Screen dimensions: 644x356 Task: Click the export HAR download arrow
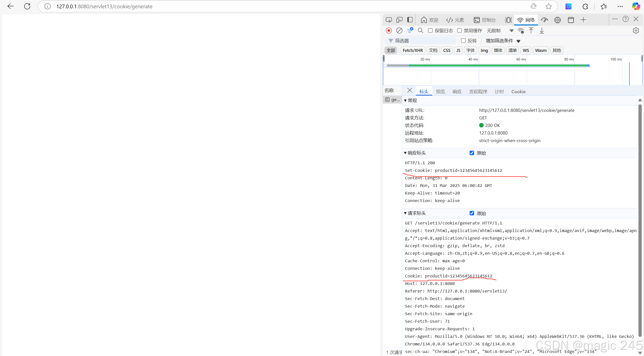(542, 31)
